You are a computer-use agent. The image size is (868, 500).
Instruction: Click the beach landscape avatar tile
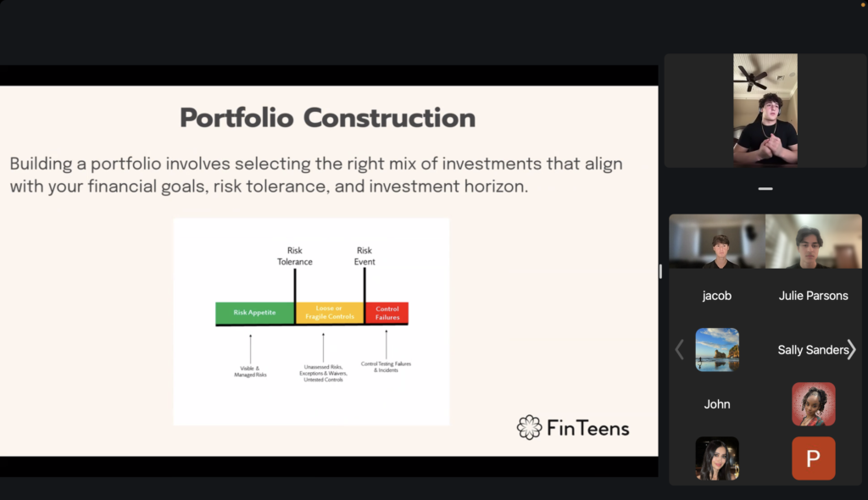(x=717, y=349)
